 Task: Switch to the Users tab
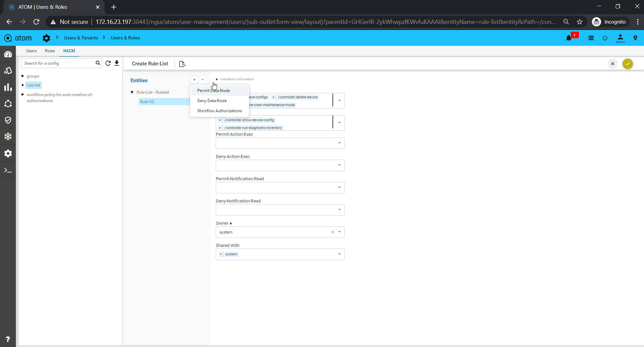(31, 51)
